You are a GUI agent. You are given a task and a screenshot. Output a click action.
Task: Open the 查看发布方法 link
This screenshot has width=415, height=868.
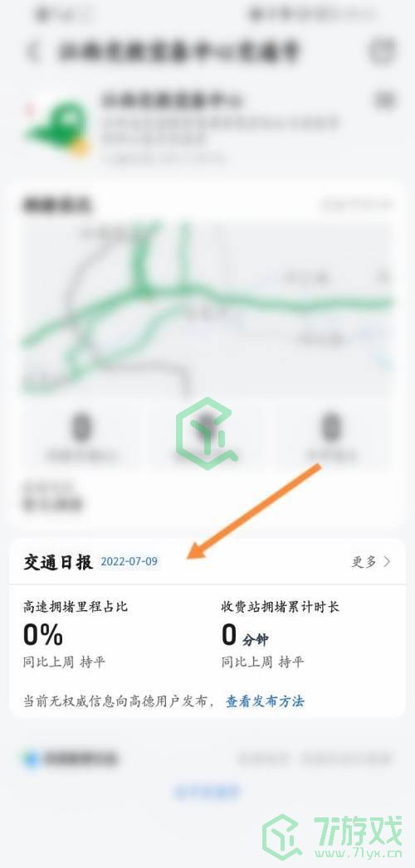(265, 701)
